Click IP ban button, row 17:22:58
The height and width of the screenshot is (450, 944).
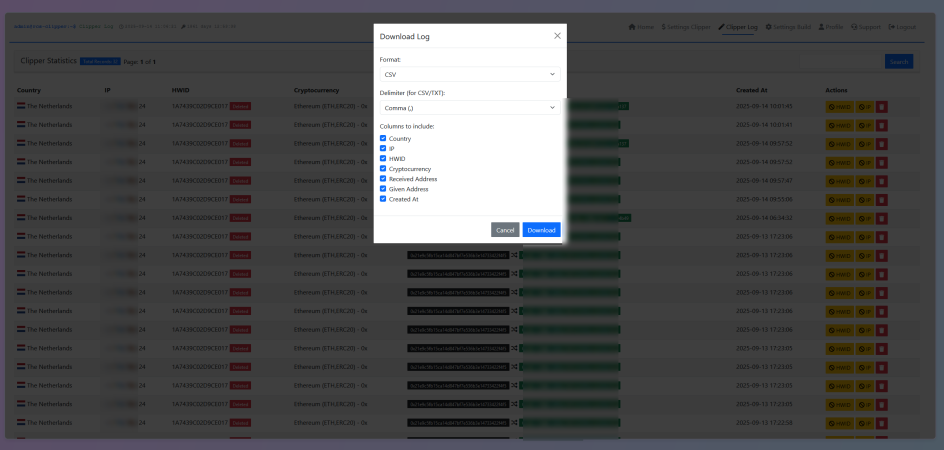point(865,423)
